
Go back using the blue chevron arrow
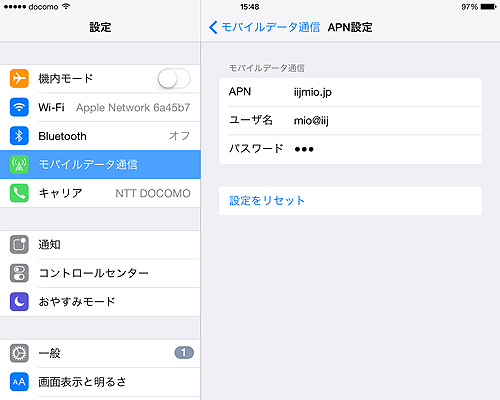point(213,27)
